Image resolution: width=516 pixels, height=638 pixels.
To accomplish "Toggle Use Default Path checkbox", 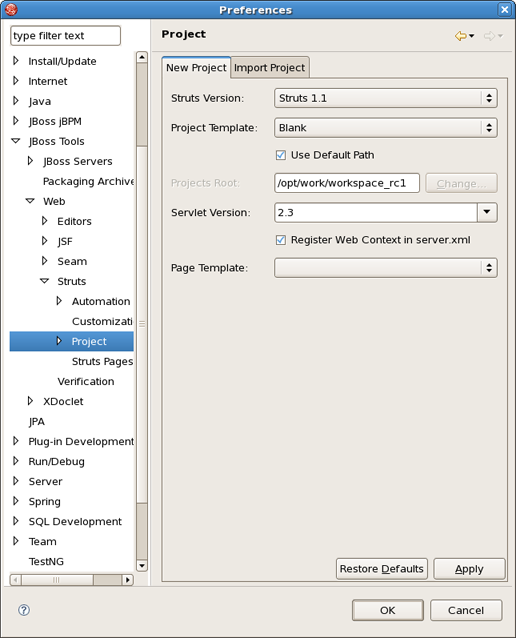I will (x=281, y=155).
